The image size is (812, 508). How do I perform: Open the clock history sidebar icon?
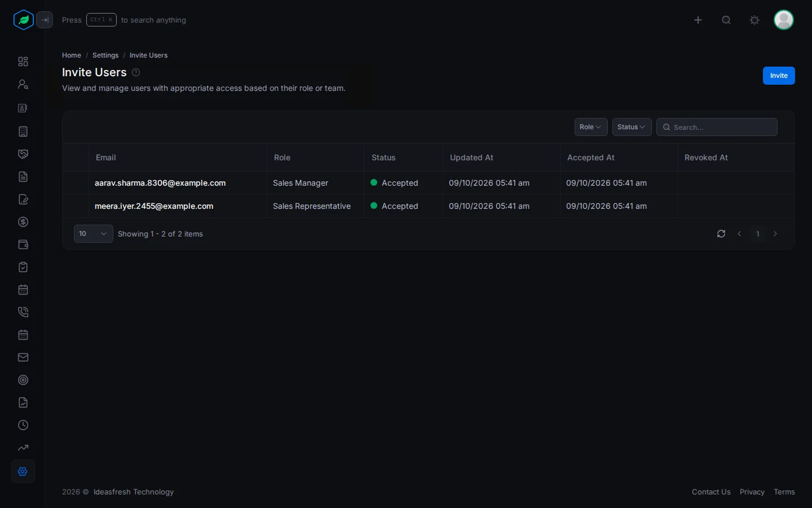[23, 425]
